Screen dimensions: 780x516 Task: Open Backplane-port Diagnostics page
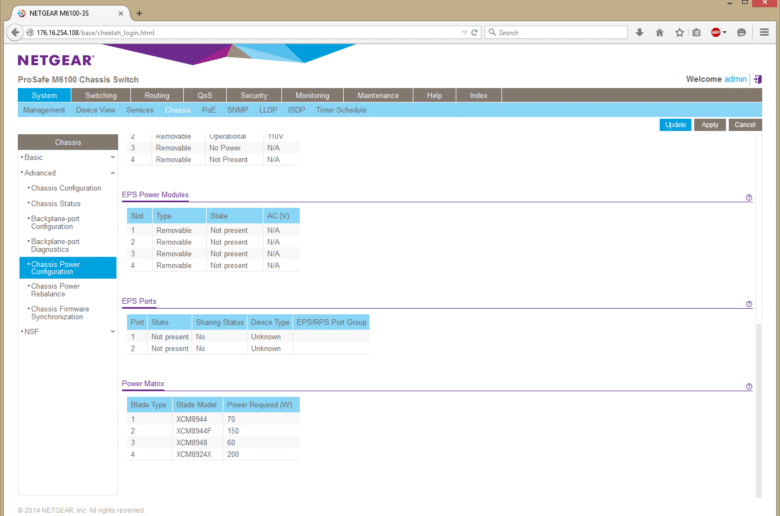tap(55, 245)
